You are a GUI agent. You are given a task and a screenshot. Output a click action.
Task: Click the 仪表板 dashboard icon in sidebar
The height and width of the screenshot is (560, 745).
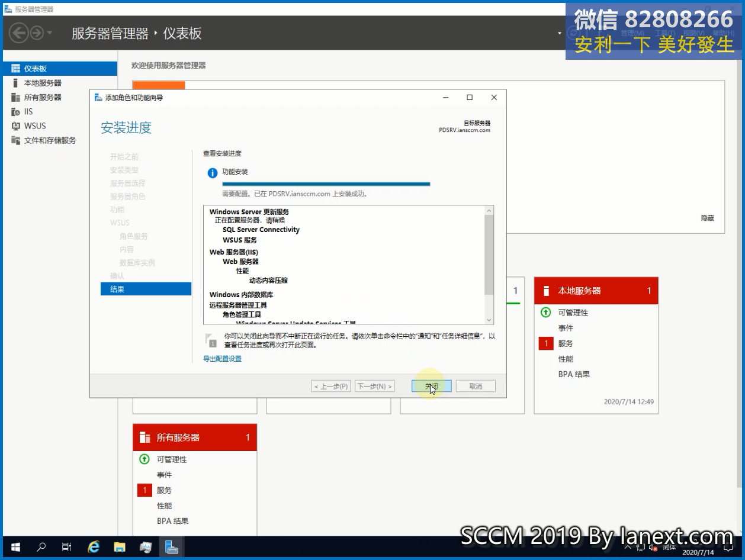tap(15, 69)
